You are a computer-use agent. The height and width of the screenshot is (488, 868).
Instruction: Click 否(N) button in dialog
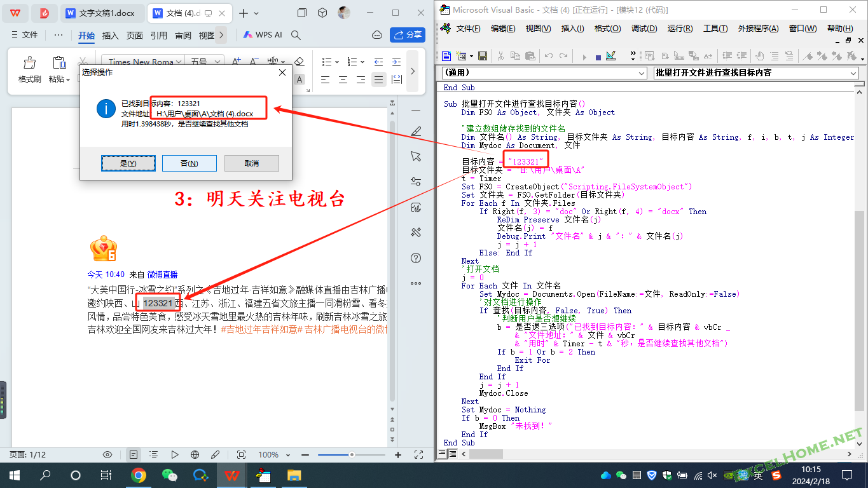[189, 163]
